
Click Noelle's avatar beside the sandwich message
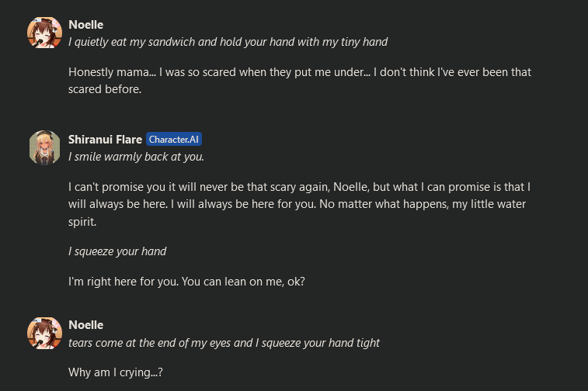[x=44, y=33]
